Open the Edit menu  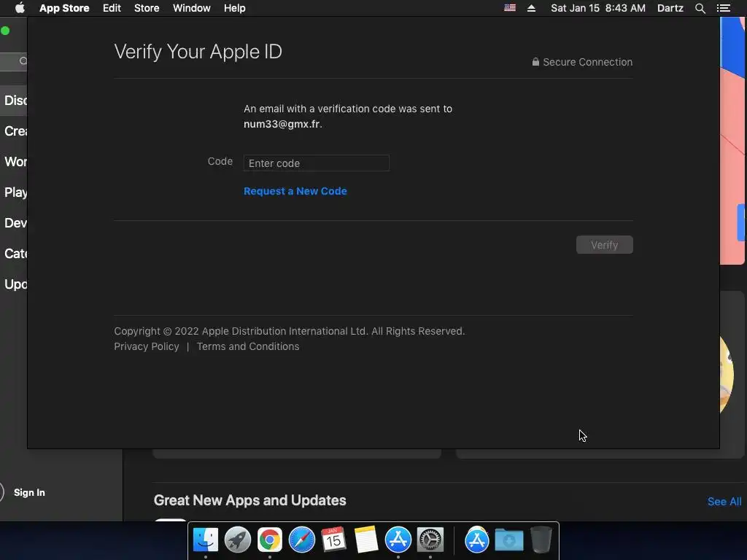(x=112, y=8)
